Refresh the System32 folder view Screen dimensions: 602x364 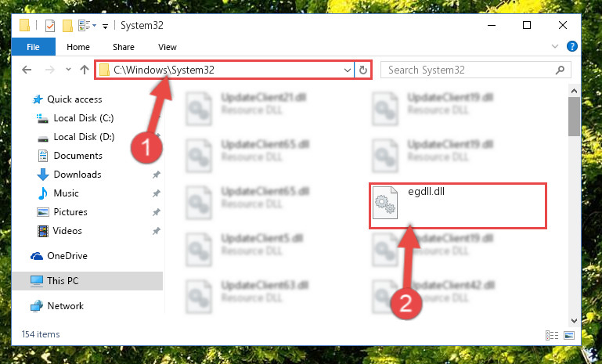click(x=362, y=70)
